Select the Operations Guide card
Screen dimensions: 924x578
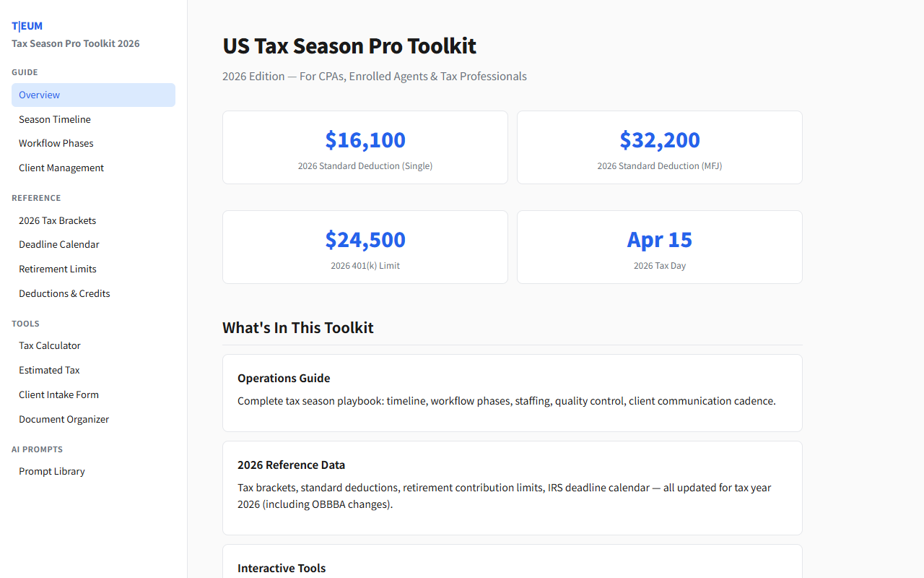click(x=513, y=392)
